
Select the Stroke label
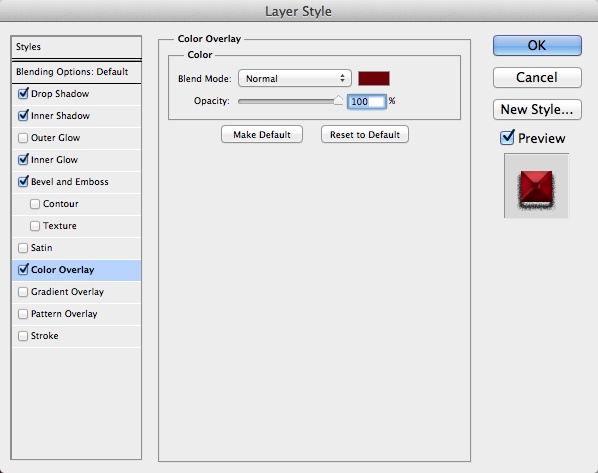point(45,336)
